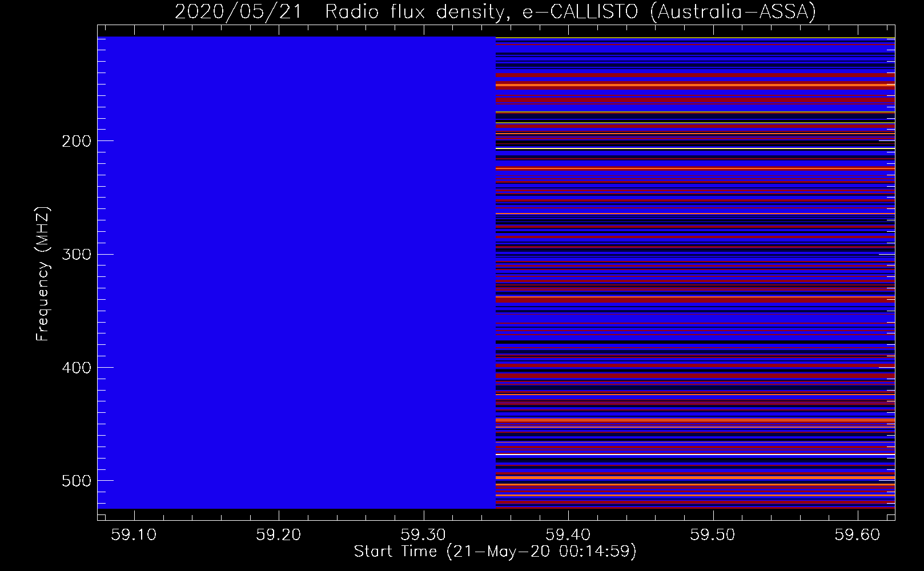Click the 400 frequency tick label
Screen dimensions: 924x571
(76, 368)
